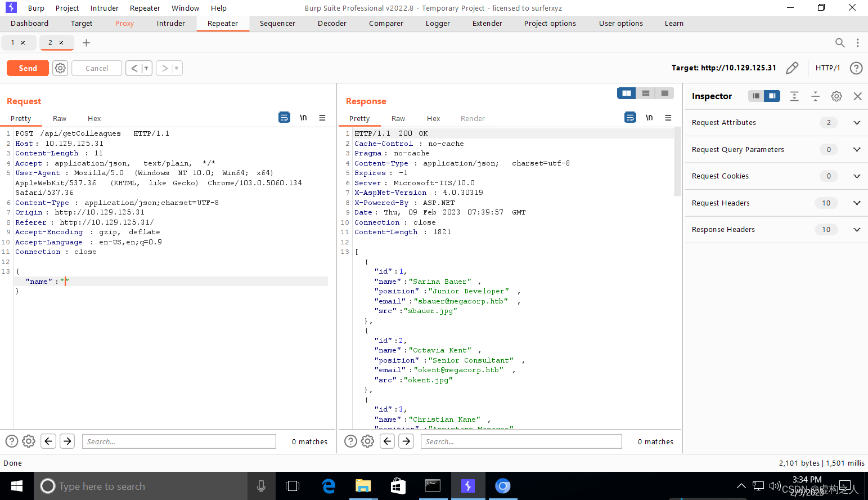
Task: Jump to next Response search match
Action: click(406, 441)
